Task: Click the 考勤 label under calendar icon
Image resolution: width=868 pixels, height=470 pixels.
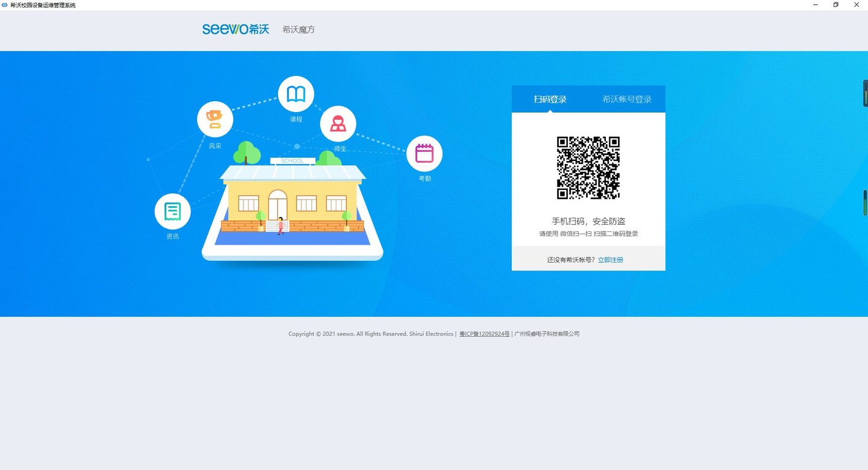Action: pos(425,178)
